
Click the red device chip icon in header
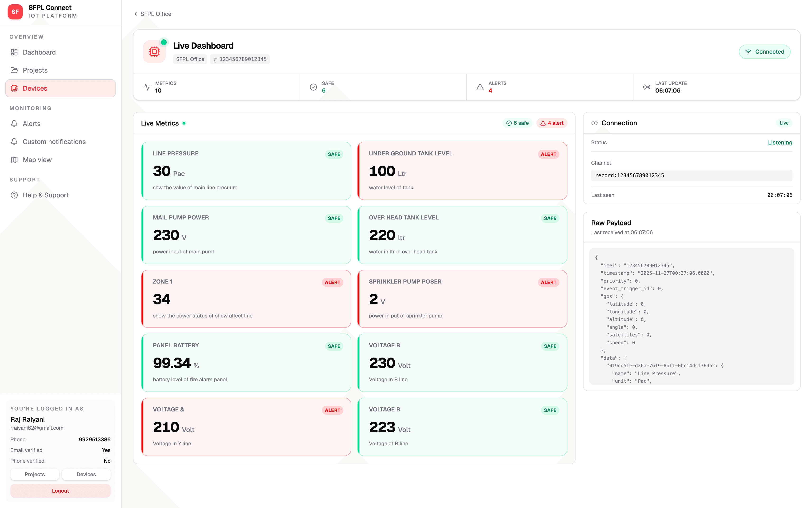(154, 52)
